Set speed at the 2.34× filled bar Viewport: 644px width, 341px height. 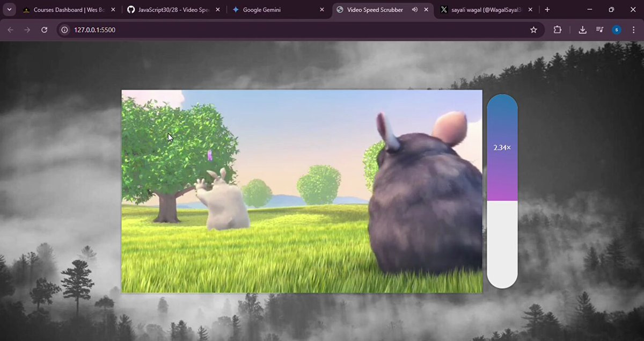[502, 148]
